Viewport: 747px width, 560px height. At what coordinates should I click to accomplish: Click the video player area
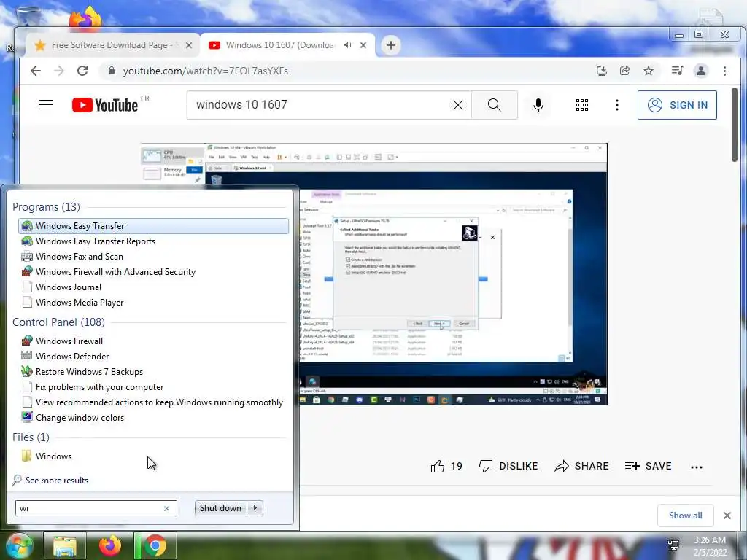tap(374, 274)
